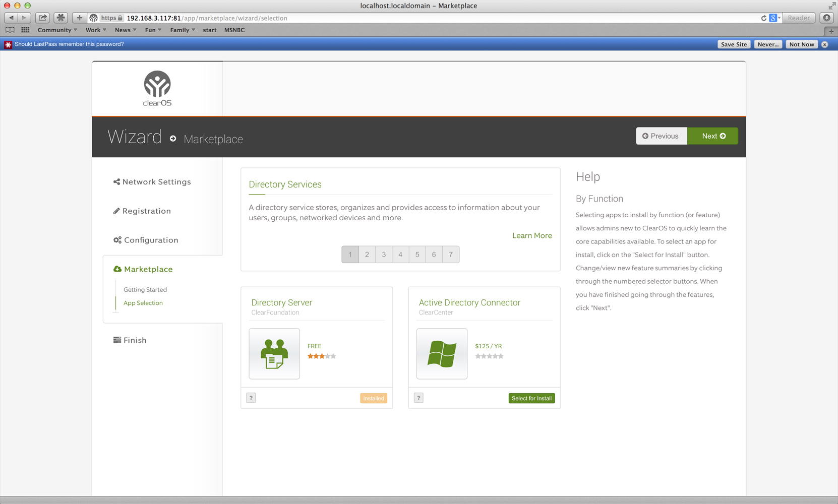Save site in LastPass
This screenshot has height=504, width=838.
click(734, 44)
